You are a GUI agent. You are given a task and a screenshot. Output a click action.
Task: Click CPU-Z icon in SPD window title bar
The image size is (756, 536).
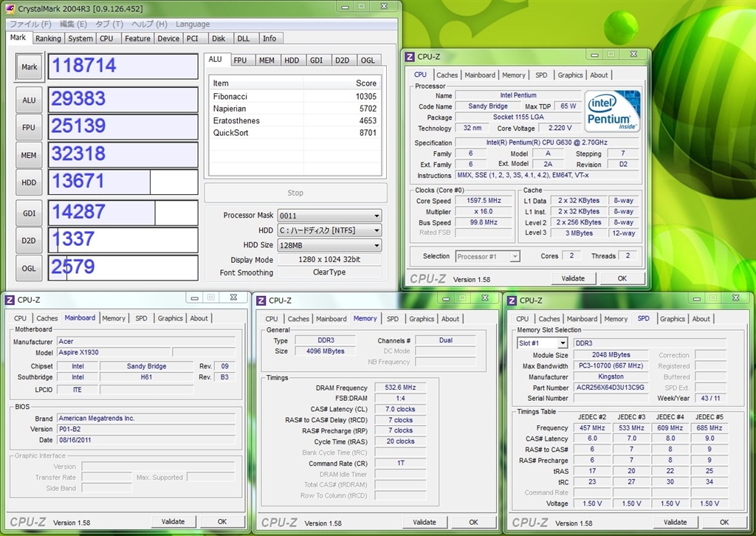[x=512, y=300]
